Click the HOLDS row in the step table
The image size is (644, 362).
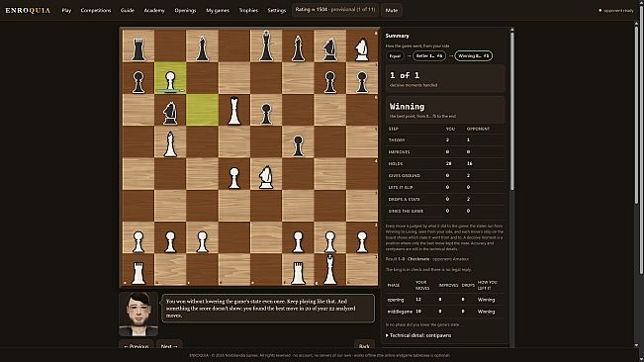[445, 163]
